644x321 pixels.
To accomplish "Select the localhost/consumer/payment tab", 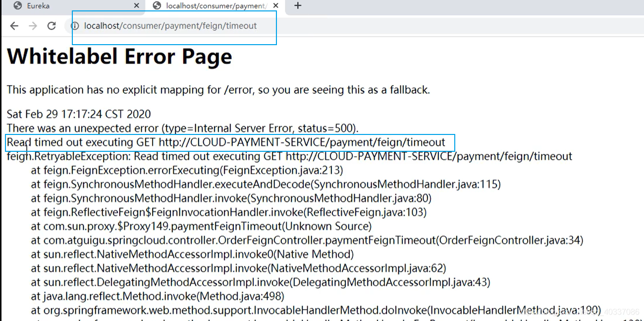I will coord(216,6).
